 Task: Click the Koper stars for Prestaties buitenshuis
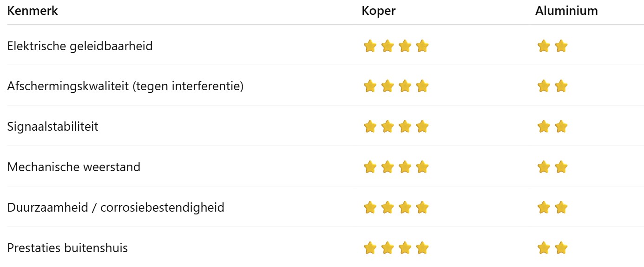pos(396,248)
